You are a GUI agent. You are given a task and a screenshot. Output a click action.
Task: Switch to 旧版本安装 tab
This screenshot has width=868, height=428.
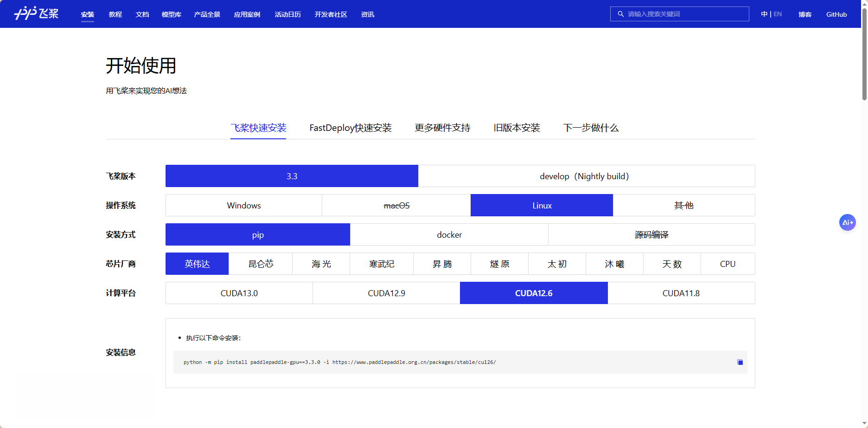tap(517, 128)
